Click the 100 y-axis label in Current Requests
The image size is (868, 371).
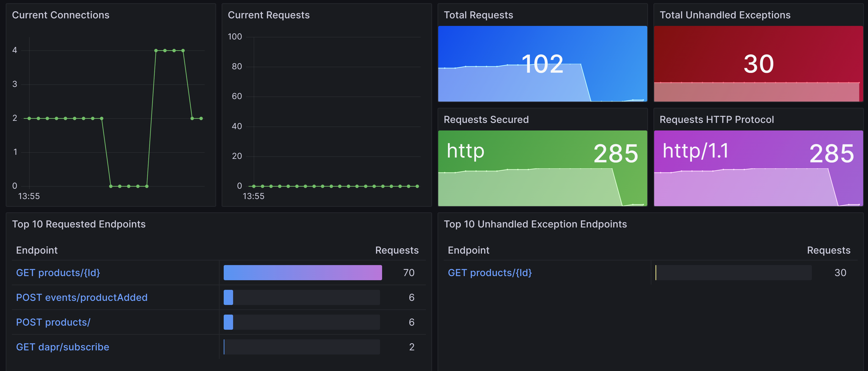tap(235, 37)
